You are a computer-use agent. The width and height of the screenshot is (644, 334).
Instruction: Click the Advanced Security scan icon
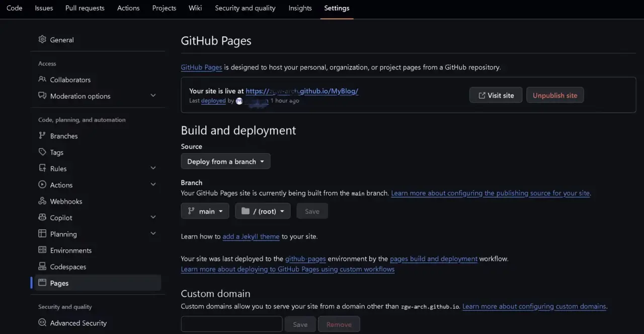[42, 323]
